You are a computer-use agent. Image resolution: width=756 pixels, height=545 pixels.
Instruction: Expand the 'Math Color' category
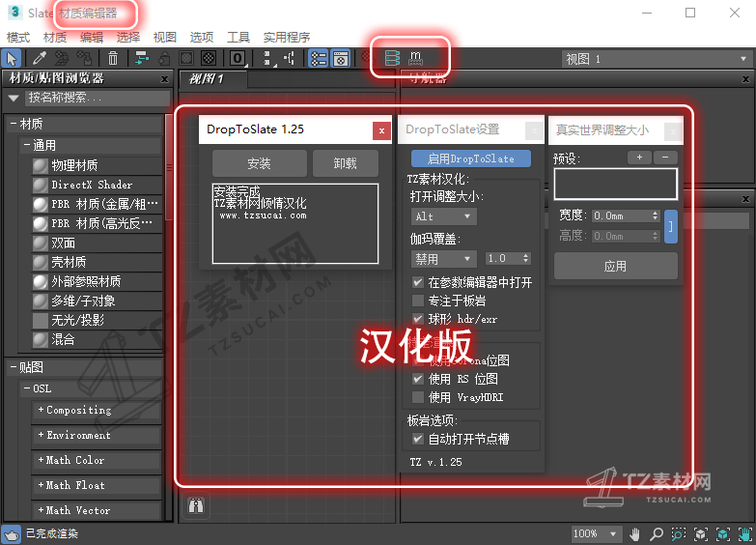coord(41,460)
